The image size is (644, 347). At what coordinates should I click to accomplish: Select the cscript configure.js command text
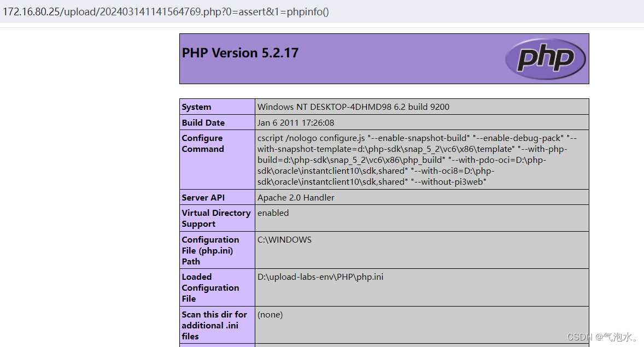click(417, 160)
